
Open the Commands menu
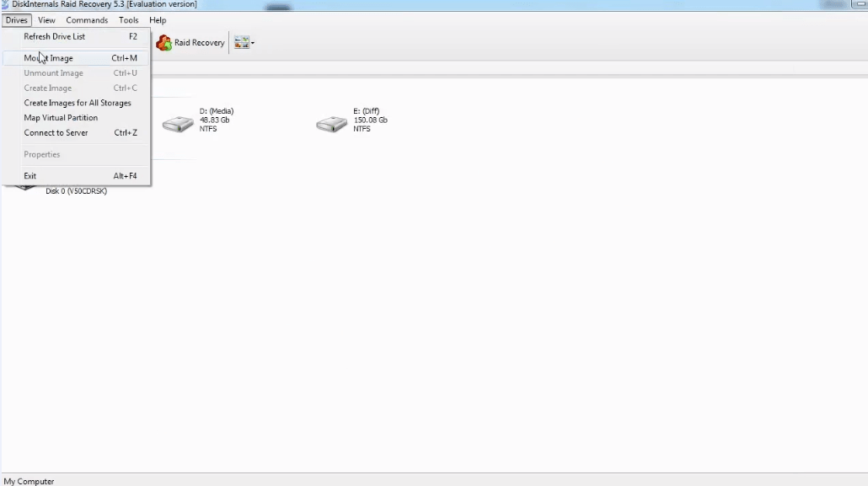point(87,20)
